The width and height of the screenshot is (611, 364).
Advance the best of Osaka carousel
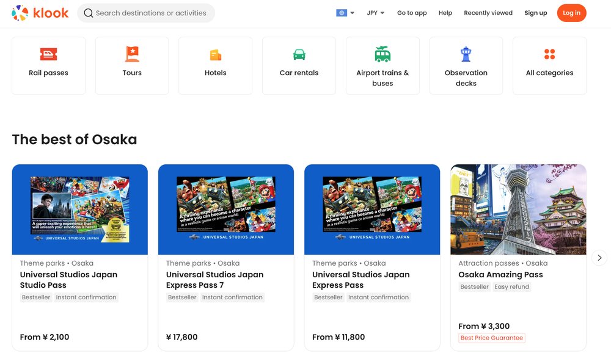(599, 258)
